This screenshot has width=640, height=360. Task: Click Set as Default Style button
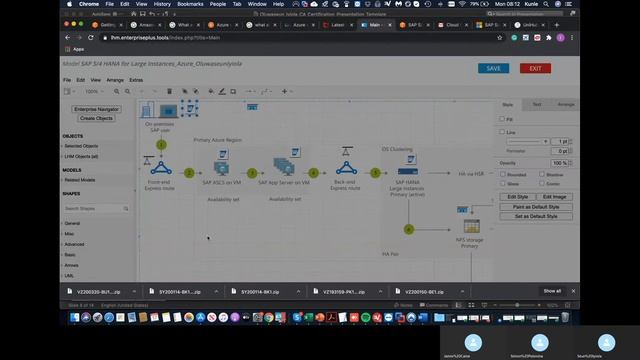click(536, 216)
